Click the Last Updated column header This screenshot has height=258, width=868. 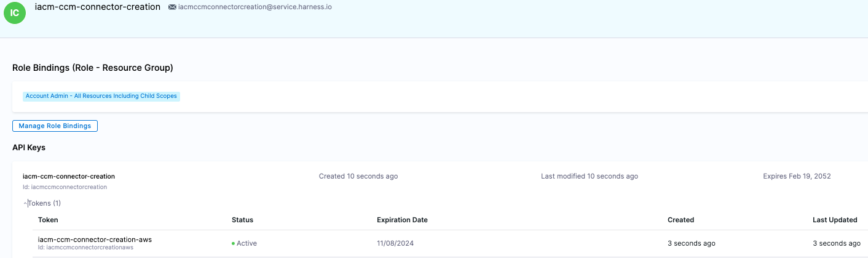[835, 220]
